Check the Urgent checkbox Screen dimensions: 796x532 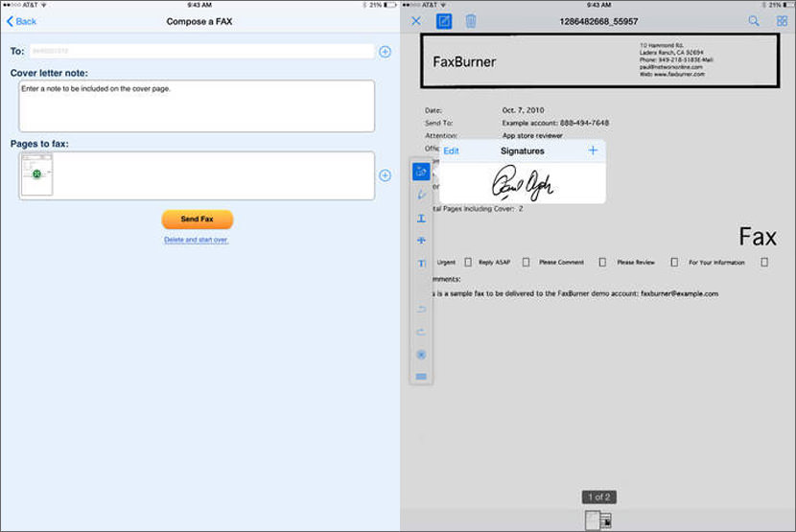tap(468, 263)
